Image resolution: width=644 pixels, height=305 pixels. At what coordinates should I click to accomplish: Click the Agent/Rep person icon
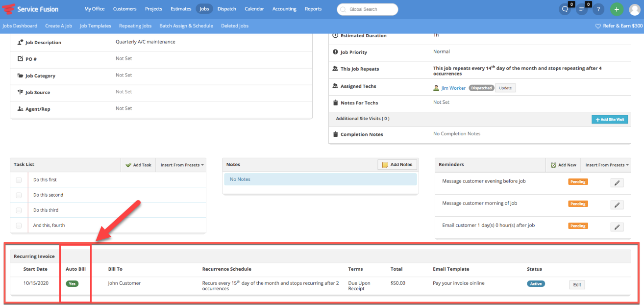point(20,109)
